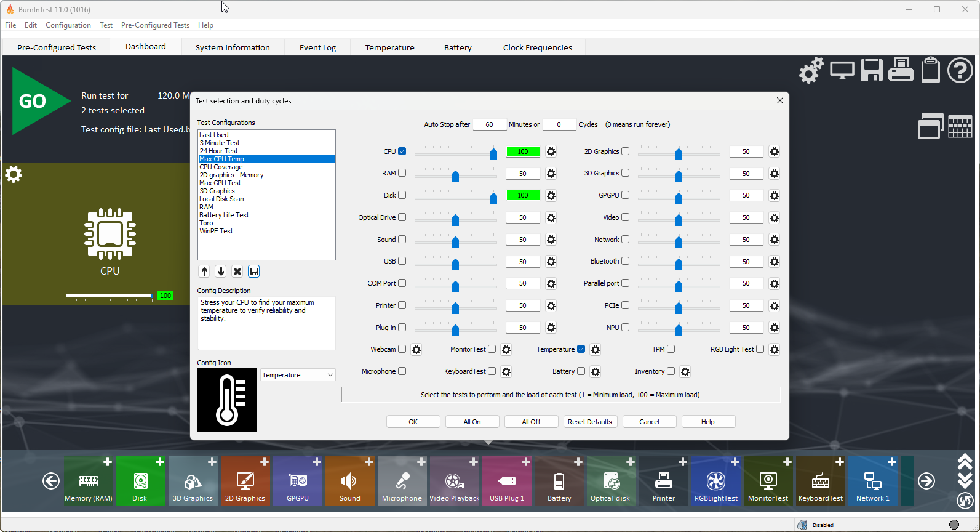This screenshot has width=980, height=532.
Task: Click the All Off button
Action: (532, 422)
